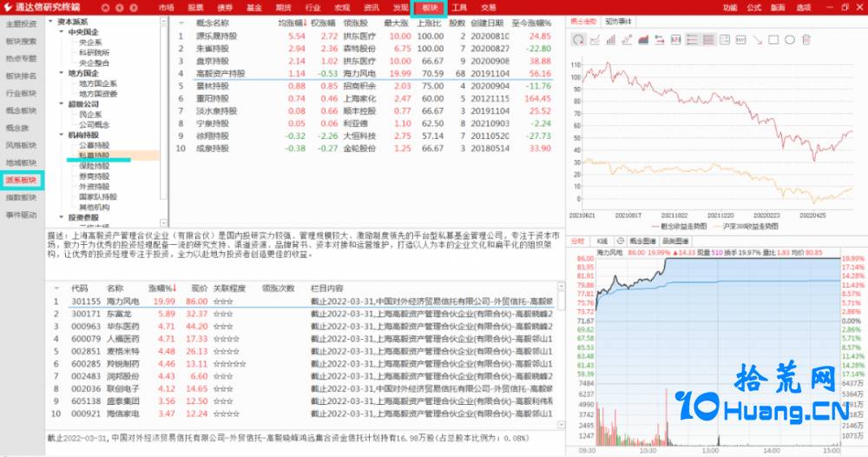Click 公式 at top right
This screenshot has height=457, width=868.
754,8
